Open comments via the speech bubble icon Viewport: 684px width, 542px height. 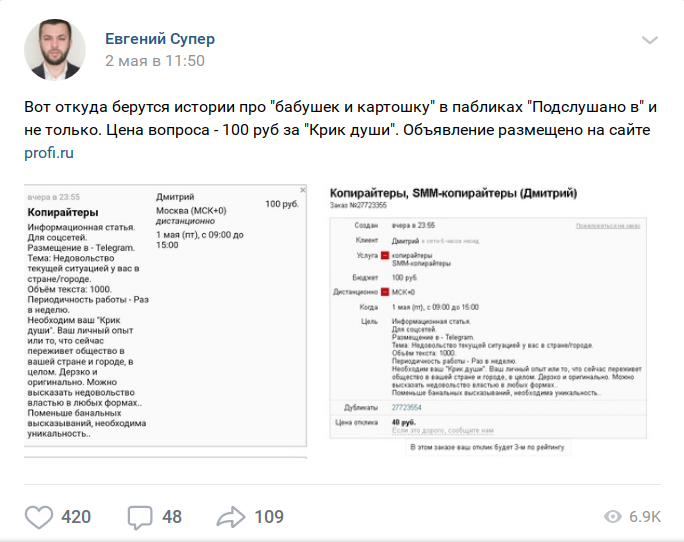click(x=140, y=517)
